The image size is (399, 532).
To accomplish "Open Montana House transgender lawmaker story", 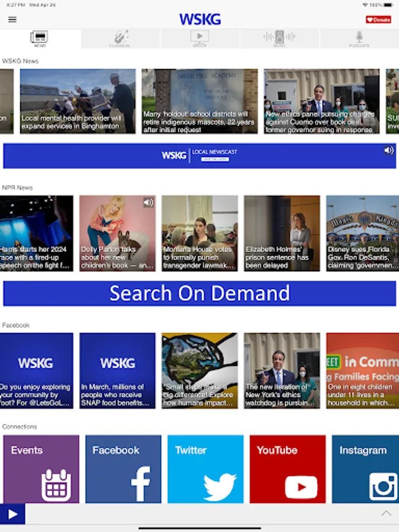I will 200,233.
